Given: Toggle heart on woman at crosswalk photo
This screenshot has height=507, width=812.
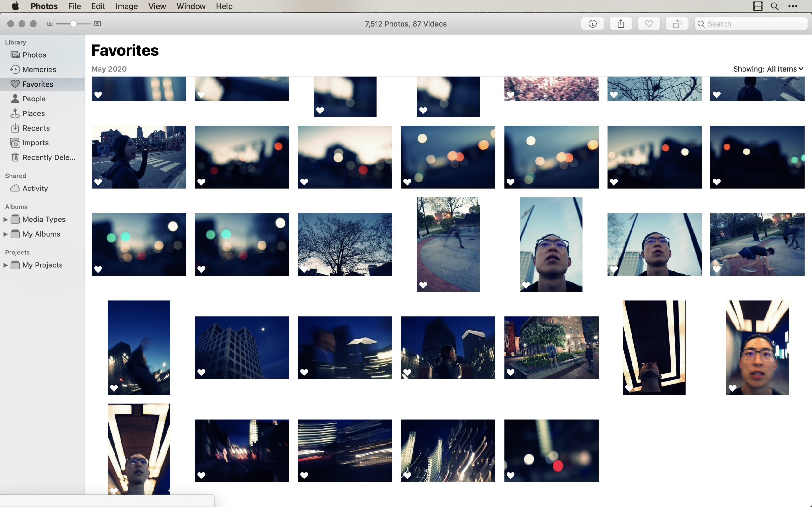Looking at the screenshot, I should (x=98, y=182).
